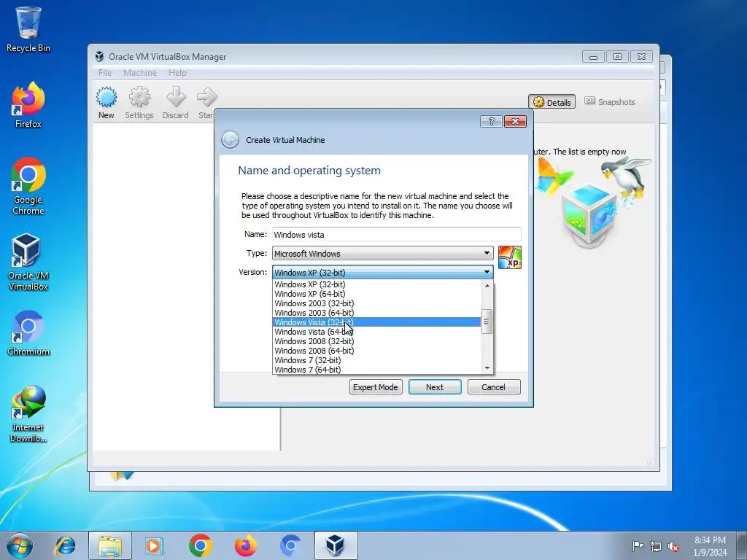Open the Help menu

click(177, 73)
